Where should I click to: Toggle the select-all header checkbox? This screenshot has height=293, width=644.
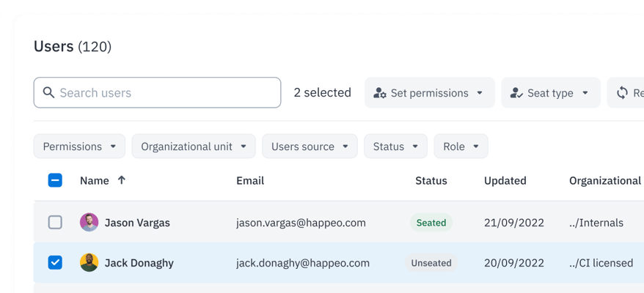55,180
